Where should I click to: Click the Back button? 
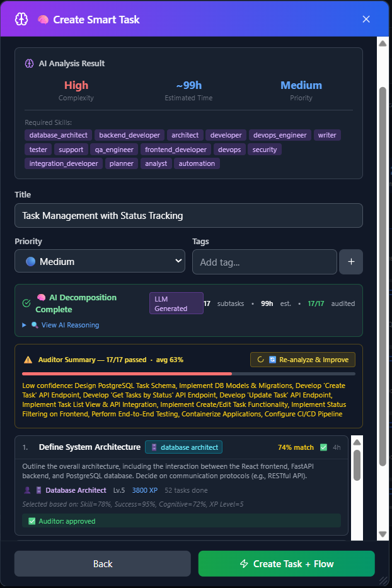(x=102, y=563)
